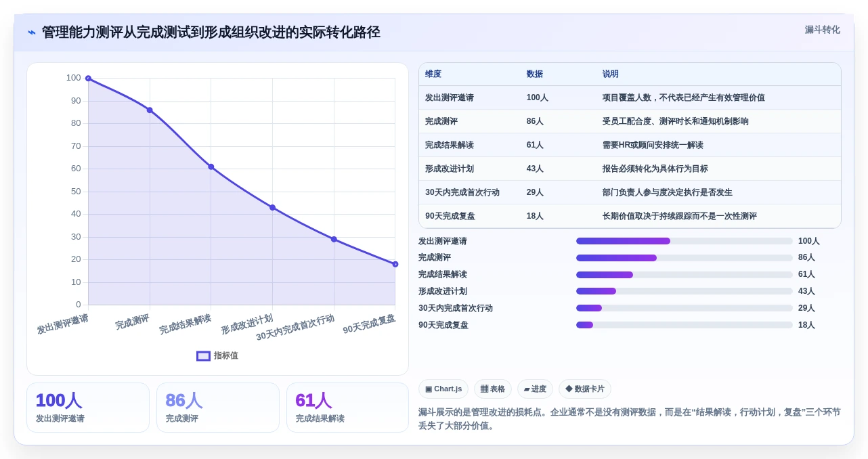Click the chart data point for 90天完成复盘
Viewport: 868px width, 459px height.
coord(395,264)
